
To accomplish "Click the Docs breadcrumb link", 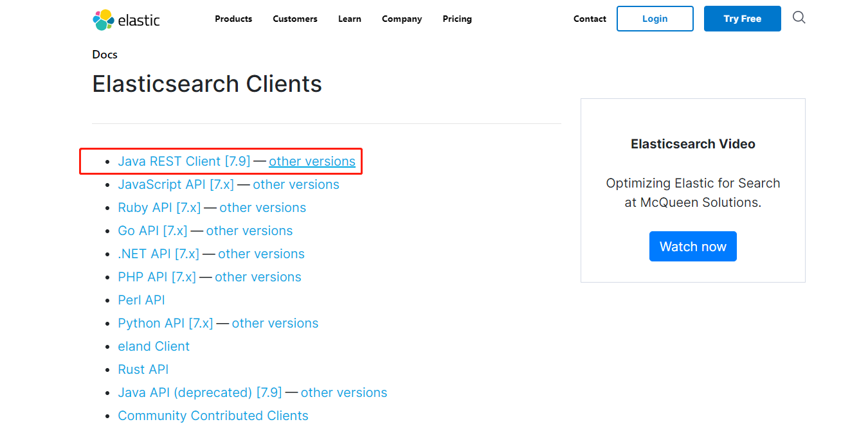I will (x=105, y=55).
